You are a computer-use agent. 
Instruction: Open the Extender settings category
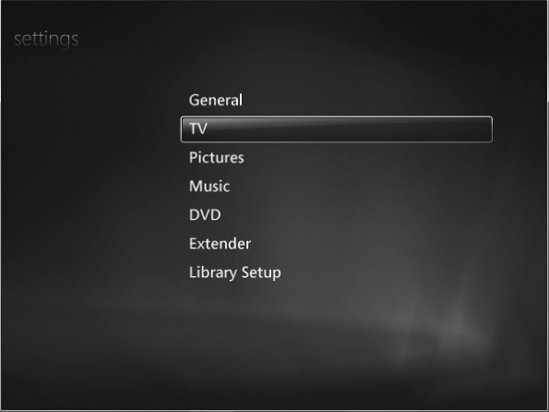220,244
